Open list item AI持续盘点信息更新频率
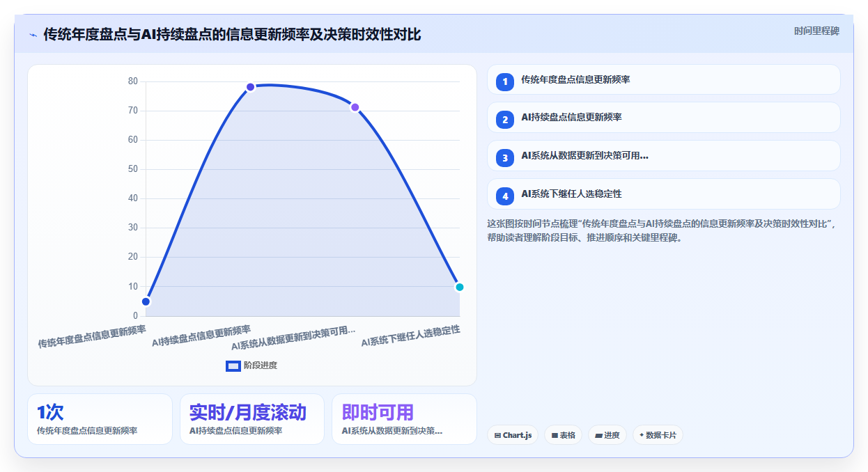 tap(664, 118)
